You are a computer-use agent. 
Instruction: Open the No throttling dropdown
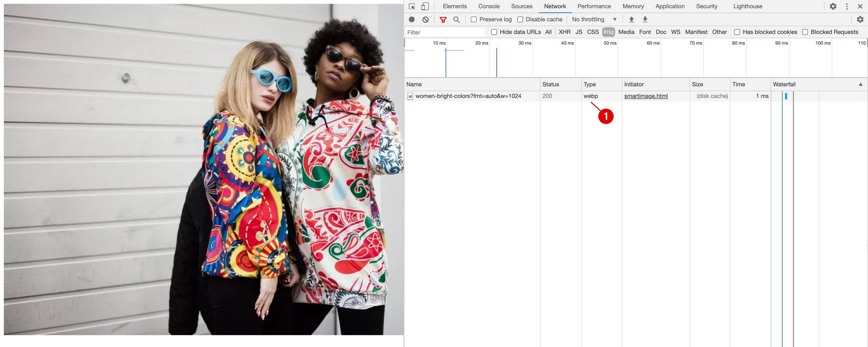pos(594,19)
